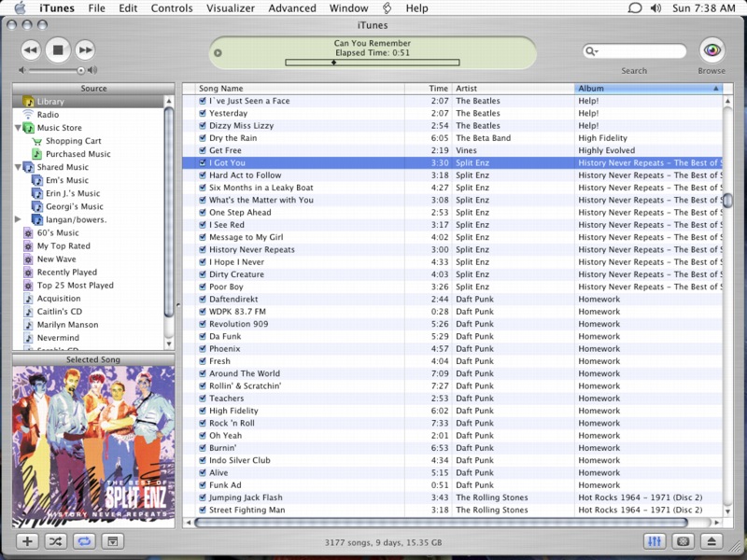Open the equalizer window
This screenshot has width=747, height=560.
click(655, 541)
